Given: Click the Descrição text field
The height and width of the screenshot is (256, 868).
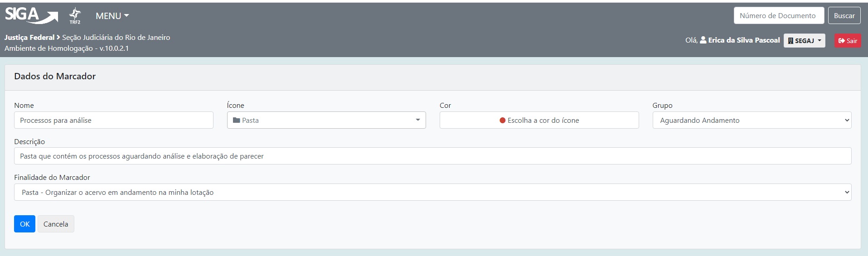Looking at the screenshot, I should 432,156.
